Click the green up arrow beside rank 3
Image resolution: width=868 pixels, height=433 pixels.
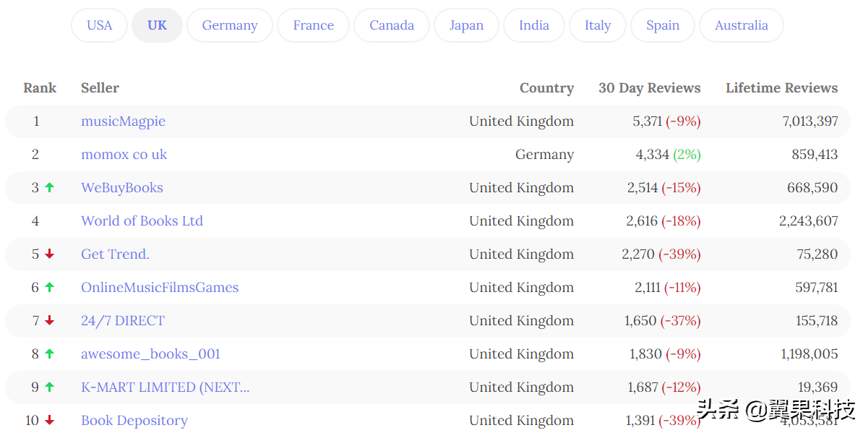coord(49,187)
